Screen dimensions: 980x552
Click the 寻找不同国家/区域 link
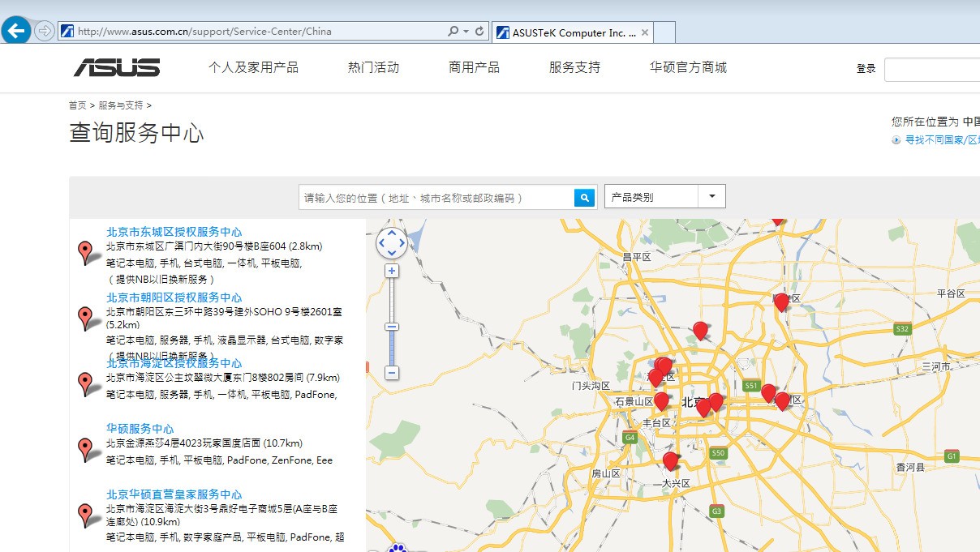click(x=941, y=139)
